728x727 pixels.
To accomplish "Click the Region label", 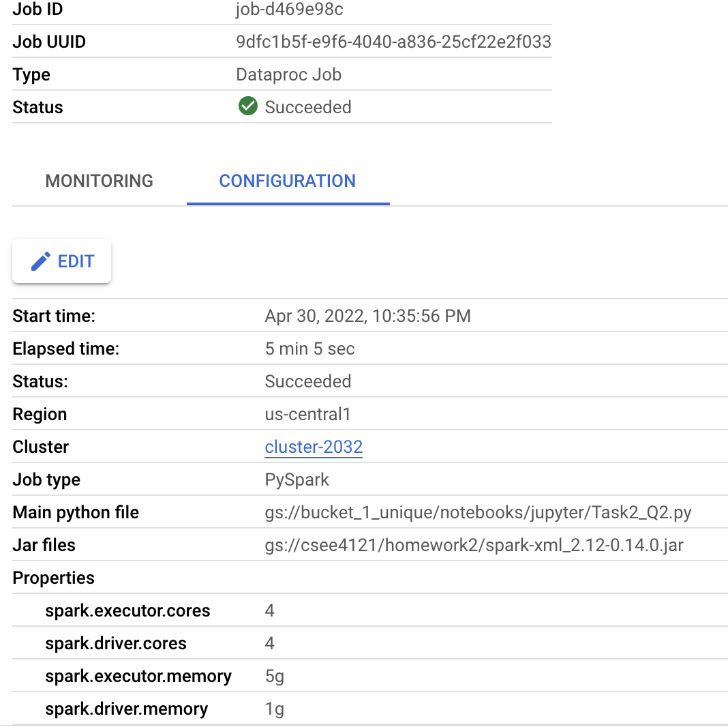I will tap(40, 415).
